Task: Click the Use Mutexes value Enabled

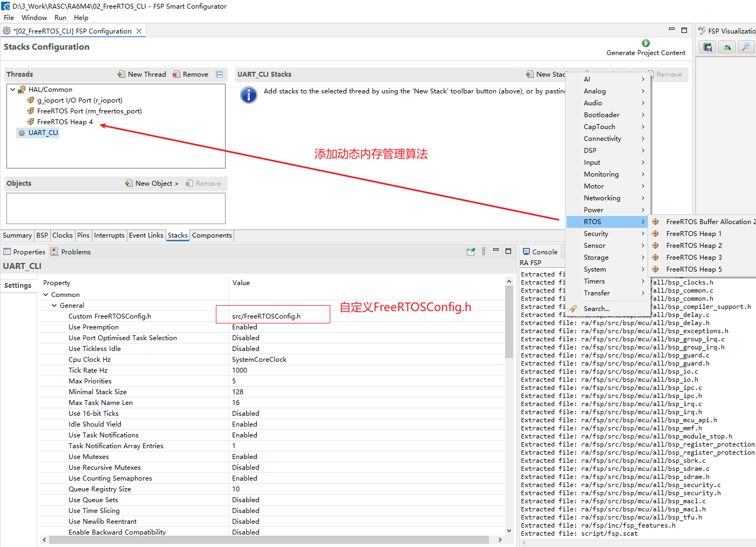Action: click(x=244, y=457)
